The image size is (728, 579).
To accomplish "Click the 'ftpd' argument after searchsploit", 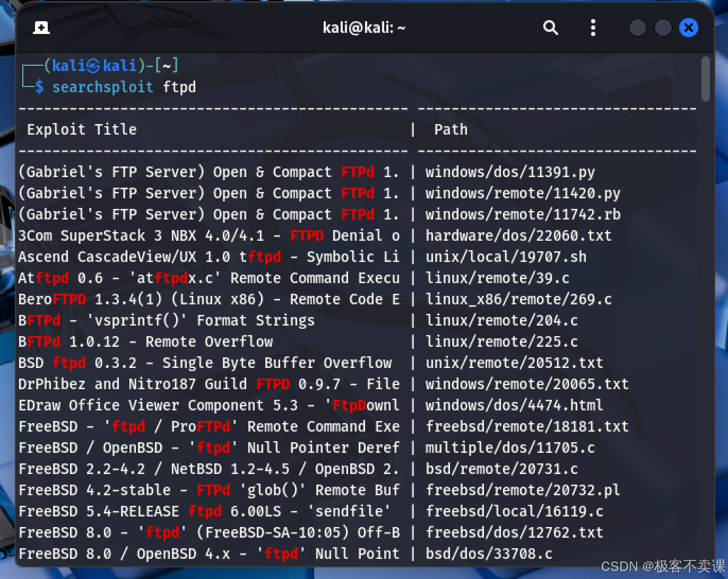I will coord(179,87).
